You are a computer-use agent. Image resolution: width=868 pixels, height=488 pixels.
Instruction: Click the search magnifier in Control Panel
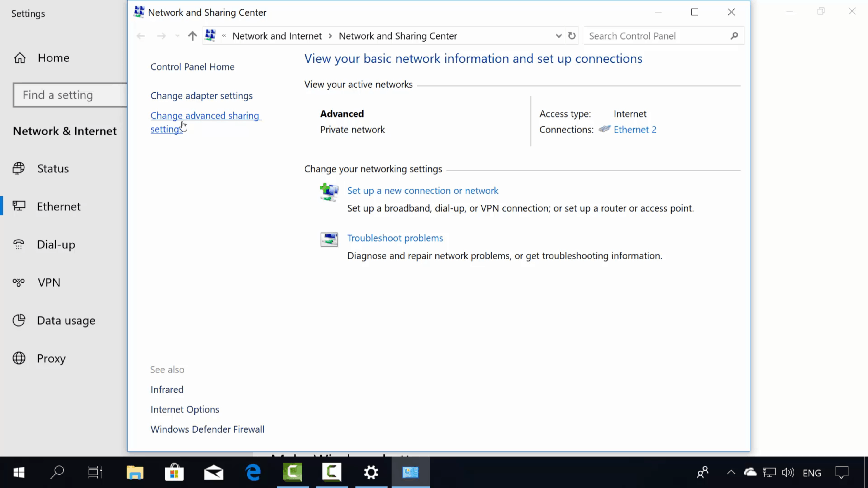[735, 36]
